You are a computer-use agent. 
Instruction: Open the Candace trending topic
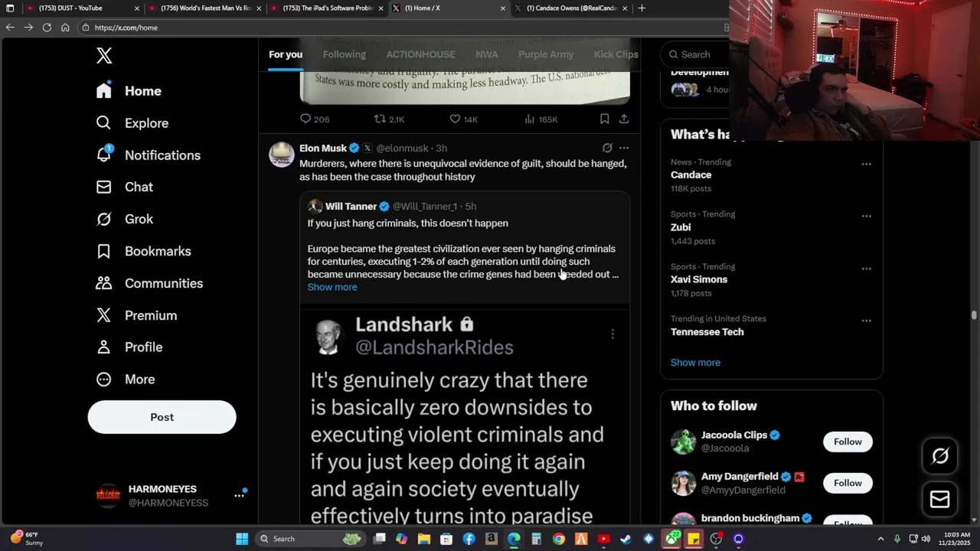691,174
